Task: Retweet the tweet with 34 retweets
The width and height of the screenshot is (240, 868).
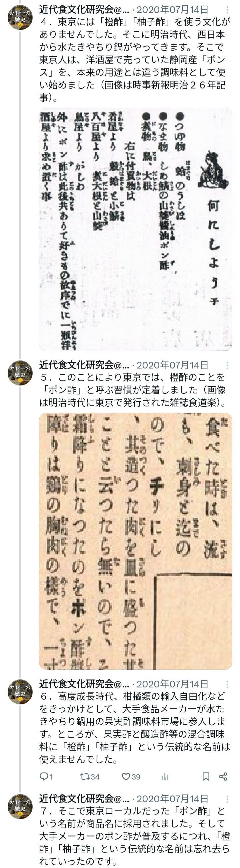Action: [x=89, y=777]
